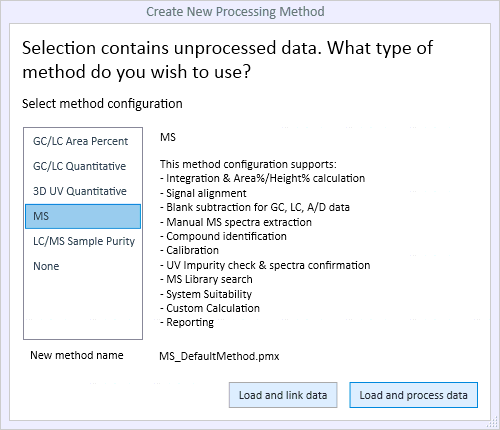Select the highlighted MS configuration item

83,216
